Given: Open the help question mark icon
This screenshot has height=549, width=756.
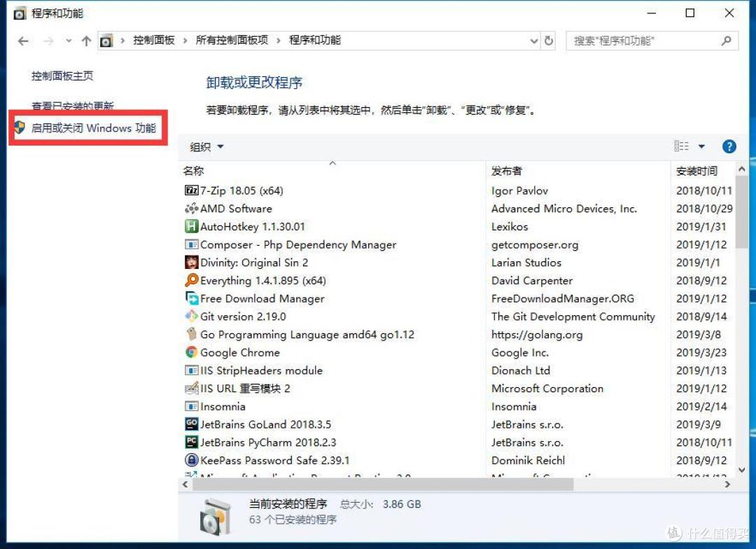Looking at the screenshot, I should 729,146.
